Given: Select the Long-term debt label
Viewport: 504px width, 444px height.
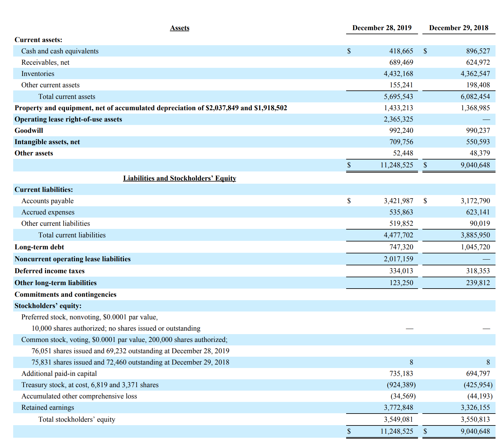Looking at the screenshot, I should (x=39, y=247).
